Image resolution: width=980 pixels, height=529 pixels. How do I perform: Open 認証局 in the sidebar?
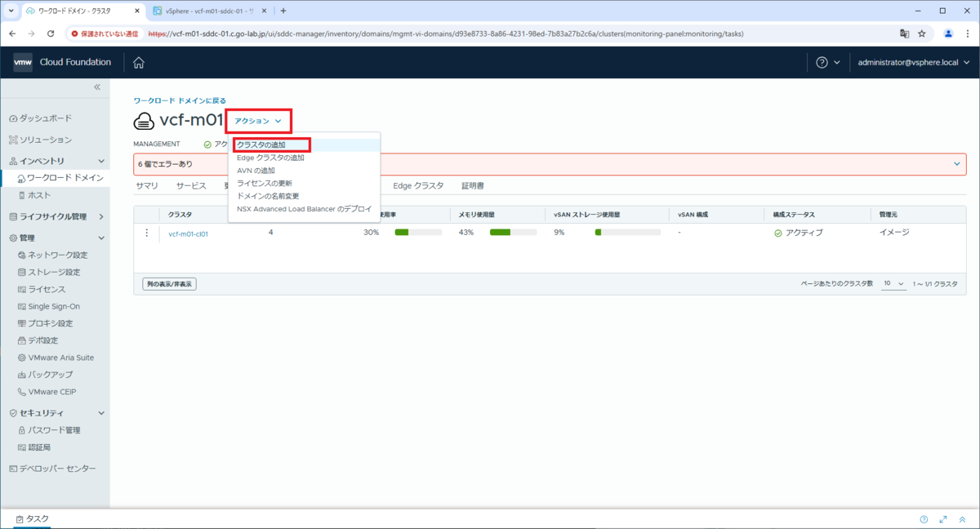pyautogui.click(x=34, y=447)
